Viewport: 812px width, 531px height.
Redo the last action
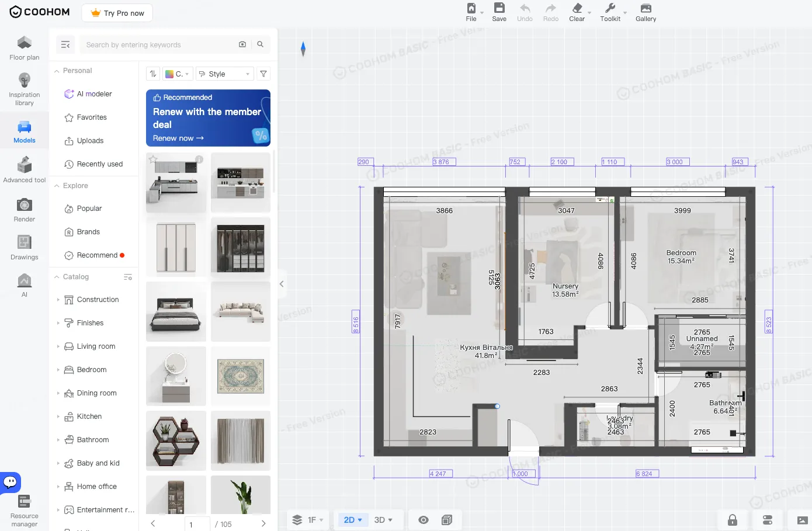coord(551,12)
